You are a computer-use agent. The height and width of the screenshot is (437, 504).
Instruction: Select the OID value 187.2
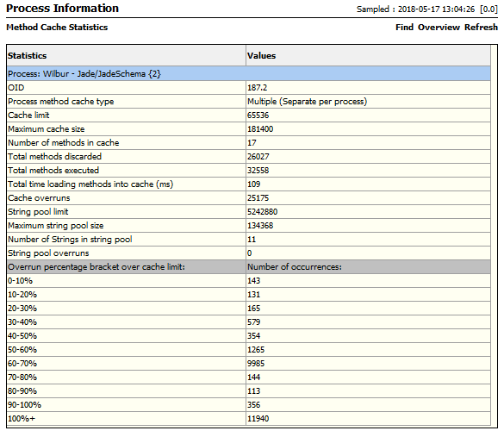click(257, 87)
